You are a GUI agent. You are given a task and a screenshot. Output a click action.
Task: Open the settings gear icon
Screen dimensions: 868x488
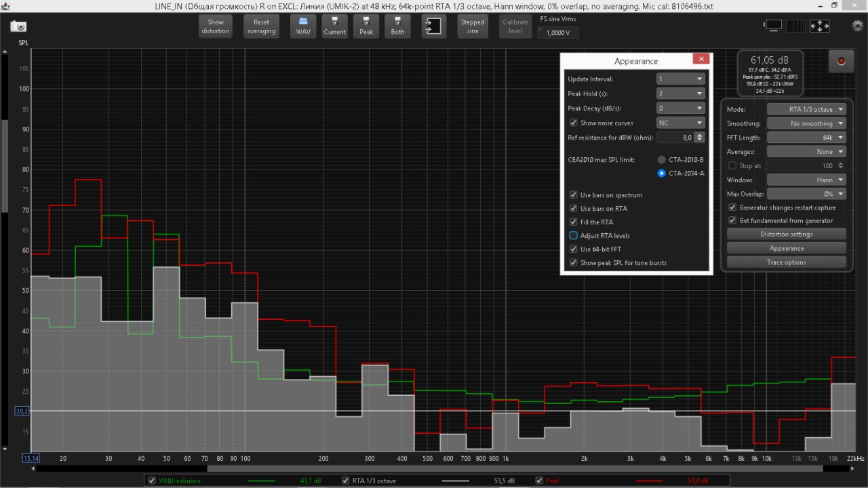click(858, 26)
